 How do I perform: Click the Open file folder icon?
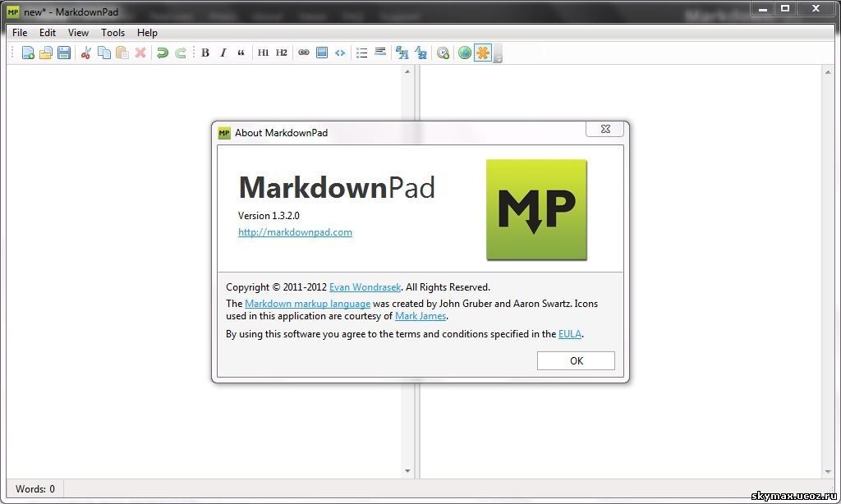coord(46,53)
